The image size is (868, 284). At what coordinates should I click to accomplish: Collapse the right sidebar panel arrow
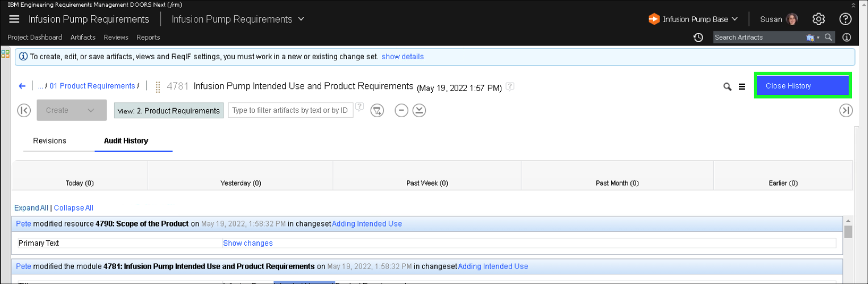(846, 110)
